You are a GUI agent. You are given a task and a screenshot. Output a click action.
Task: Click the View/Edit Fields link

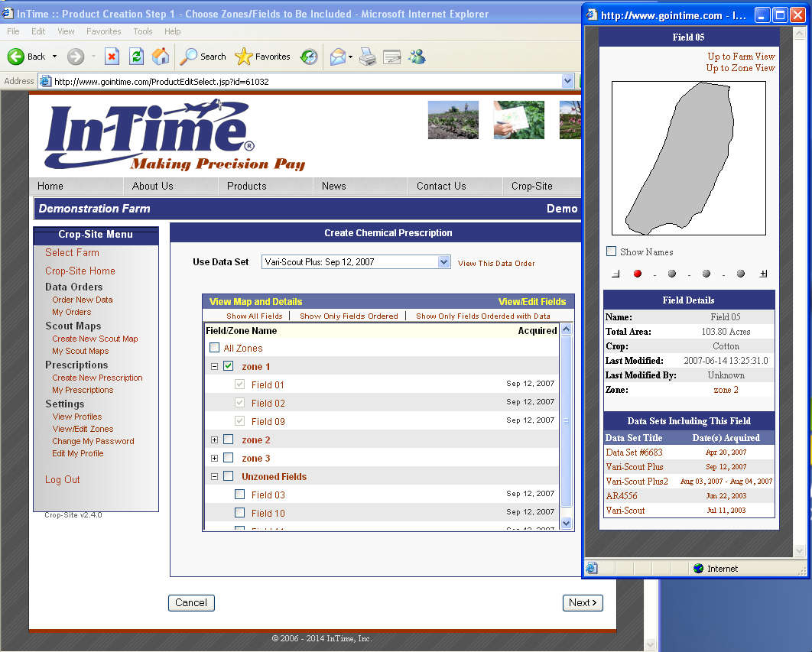point(532,301)
